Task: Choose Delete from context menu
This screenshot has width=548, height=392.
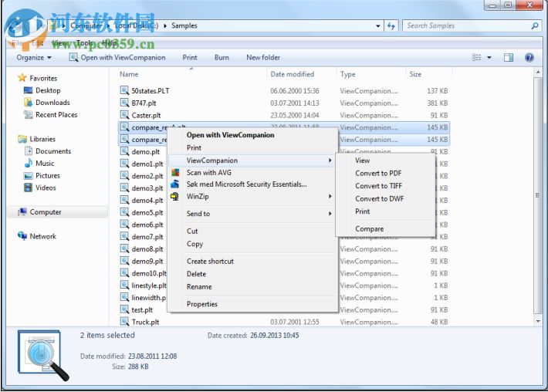Action: (196, 274)
